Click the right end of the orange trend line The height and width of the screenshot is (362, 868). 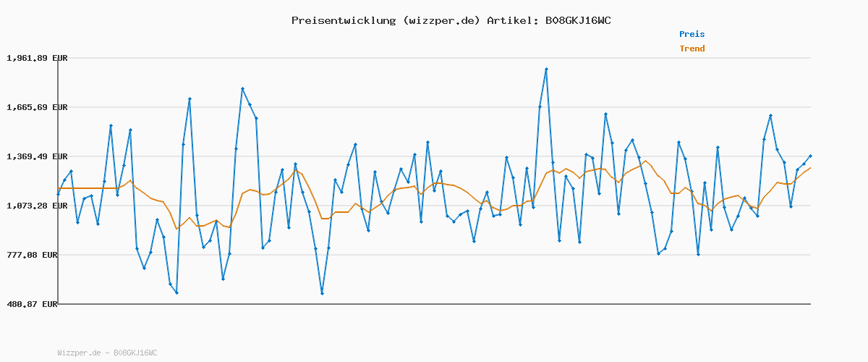click(x=810, y=168)
